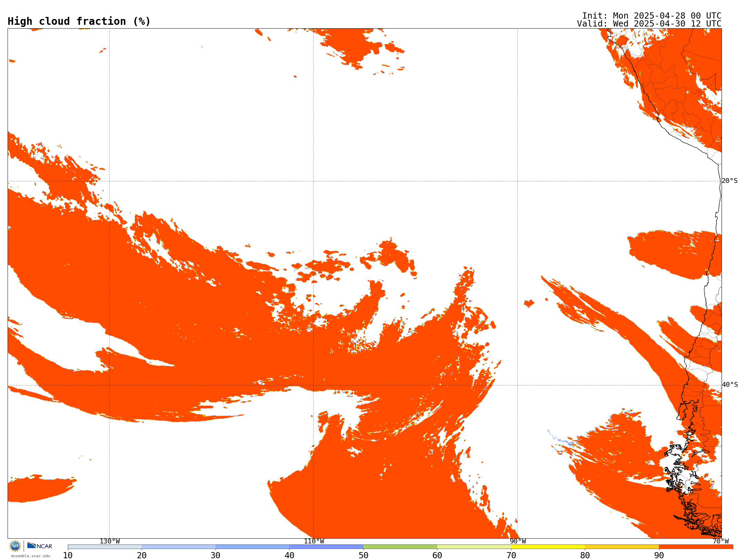Viewport: 744px width, 560px height.
Task: Click the 60-70 pale yellow-green colorbar segment
Action: (474, 547)
